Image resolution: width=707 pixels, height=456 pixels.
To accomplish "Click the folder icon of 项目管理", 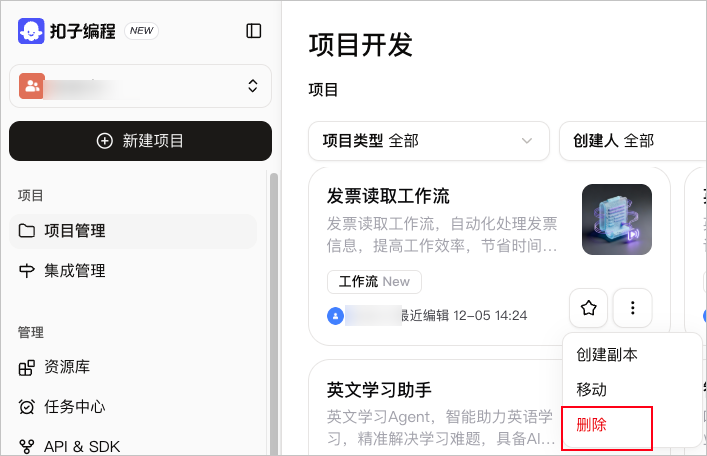I will [x=27, y=231].
